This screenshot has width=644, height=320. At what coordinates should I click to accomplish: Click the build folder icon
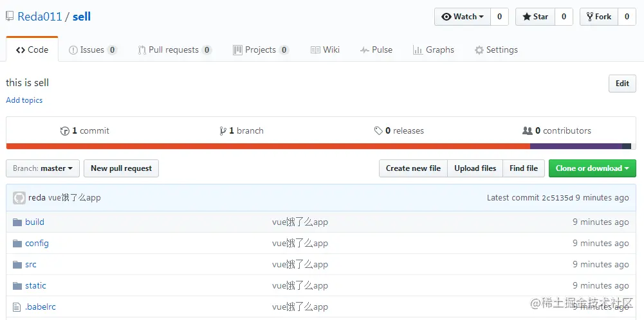17,222
